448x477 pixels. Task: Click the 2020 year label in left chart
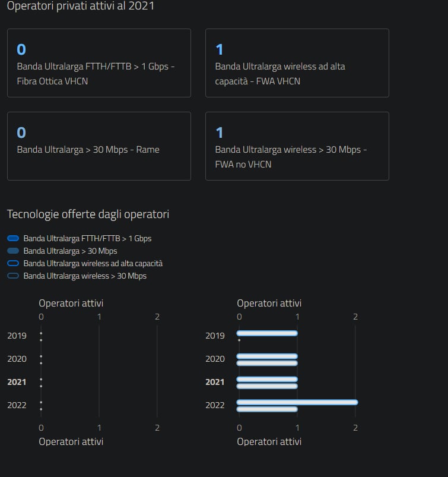[x=17, y=359]
